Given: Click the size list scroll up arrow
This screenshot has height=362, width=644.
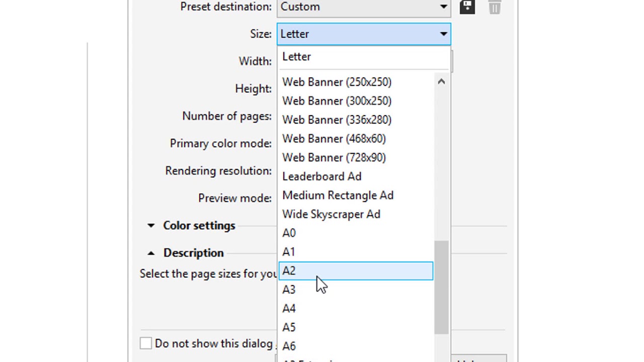Looking at the screenshot, I should (441, 81).
